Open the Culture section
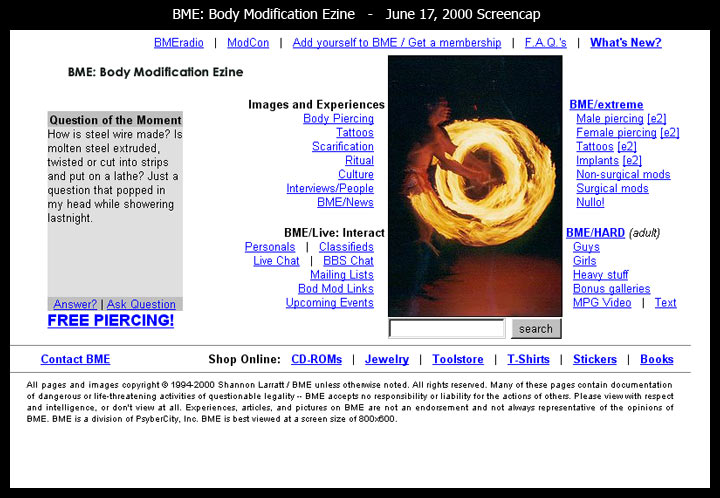The height and width of the screenshot is (498, 720). (356, 174)
